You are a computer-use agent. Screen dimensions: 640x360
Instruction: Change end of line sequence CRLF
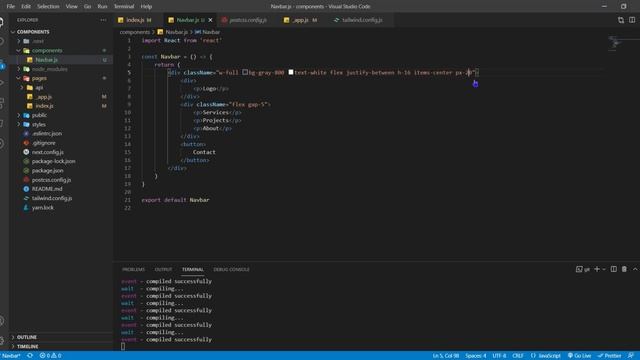518,356
